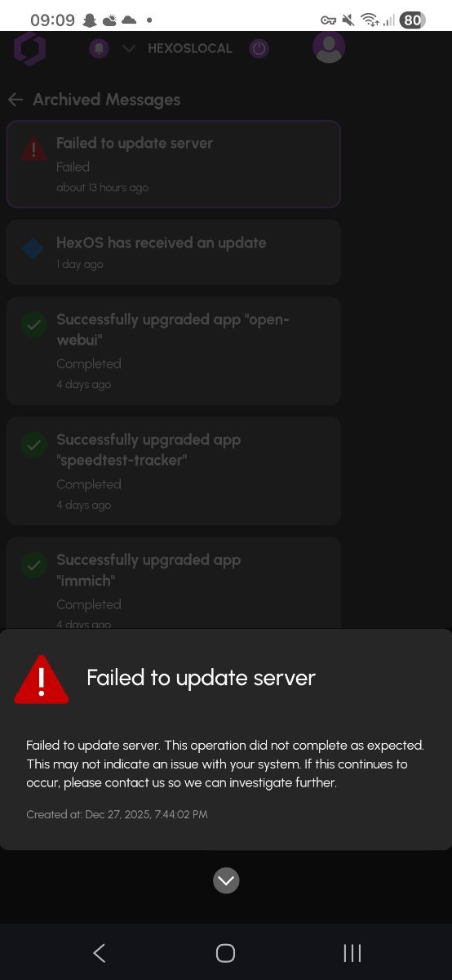Image resolution: width=452 pixels, height=980 pixels.
Task: Select the speedtest-tracker upgrade message
Action: [x=173, y=471]
